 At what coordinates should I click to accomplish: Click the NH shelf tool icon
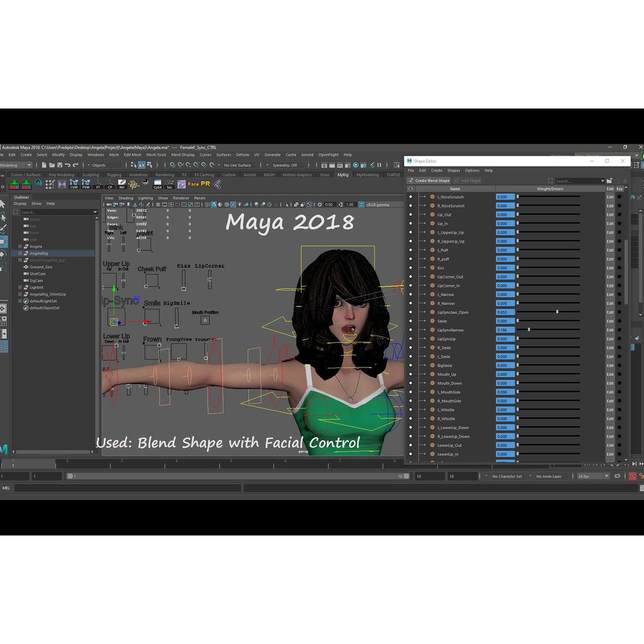tap(122, 184)
